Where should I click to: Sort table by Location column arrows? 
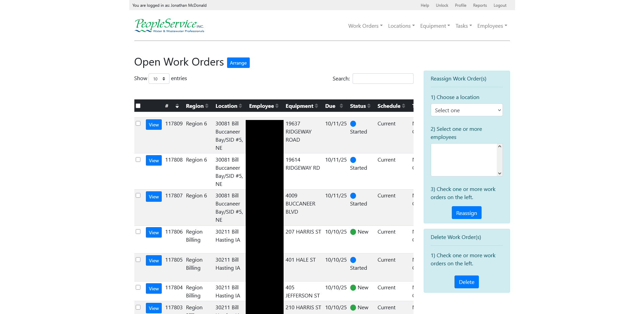coord(240,106)
